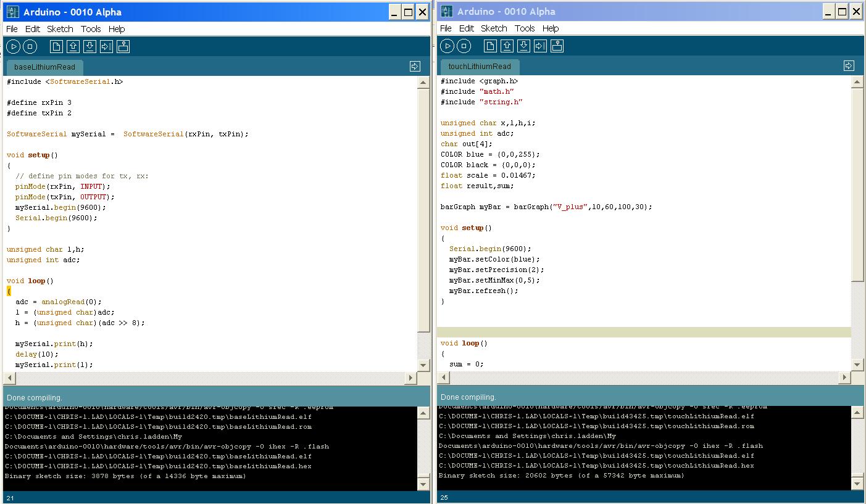
Task: Click Verify/Run icon in left Arduino window
Action: tap(13, 46)
